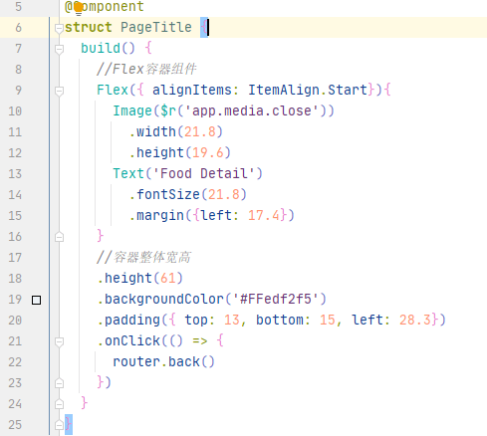Image resolution: width=487 pixels, height=436 pixels.
Task: Click the .margin left 17.4 value
Action: pyautogui.click(x=264, y=216)
